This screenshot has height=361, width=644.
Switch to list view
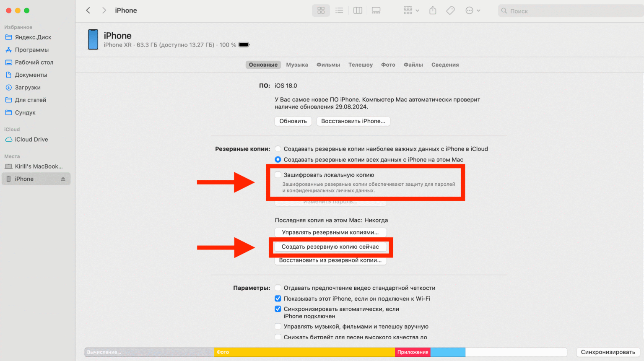339,10
